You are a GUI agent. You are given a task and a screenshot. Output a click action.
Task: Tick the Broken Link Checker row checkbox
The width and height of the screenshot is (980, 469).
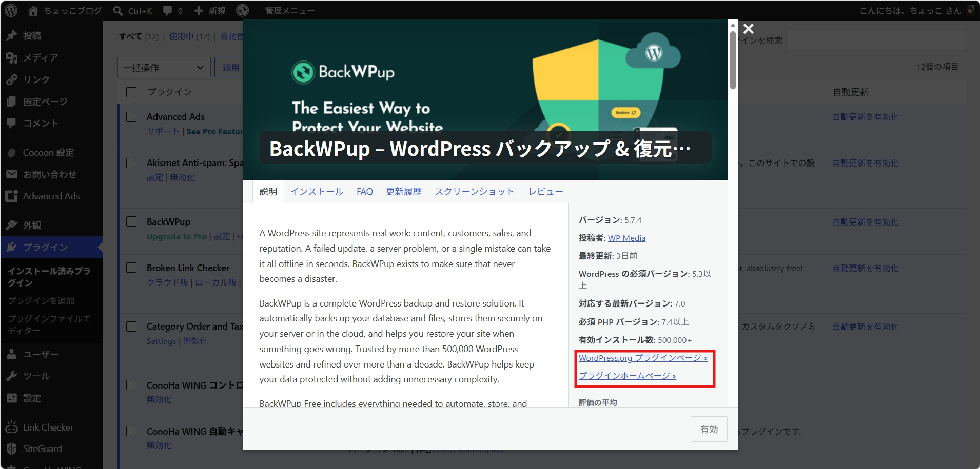point(131,268)
